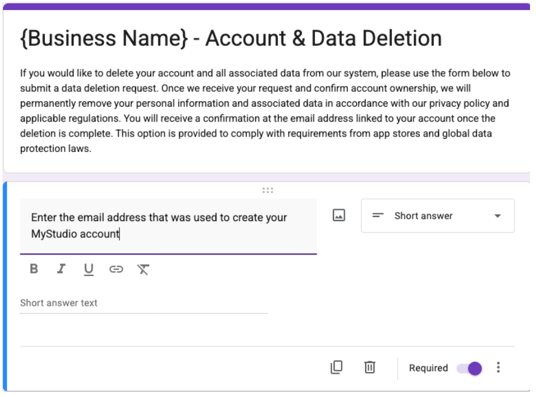
Task: Add an image to the question
Action: tap(339, 215)
